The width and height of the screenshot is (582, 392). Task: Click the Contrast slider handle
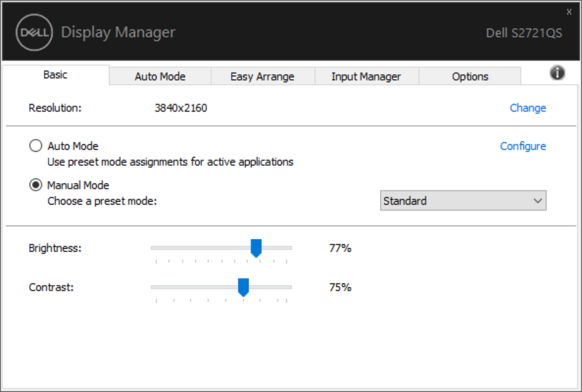243,287
